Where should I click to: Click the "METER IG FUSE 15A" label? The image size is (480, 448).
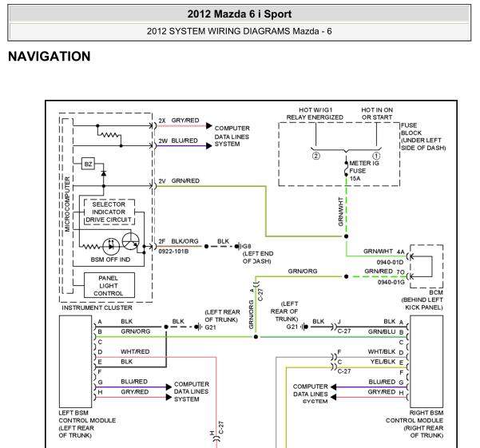click(364, 171)
